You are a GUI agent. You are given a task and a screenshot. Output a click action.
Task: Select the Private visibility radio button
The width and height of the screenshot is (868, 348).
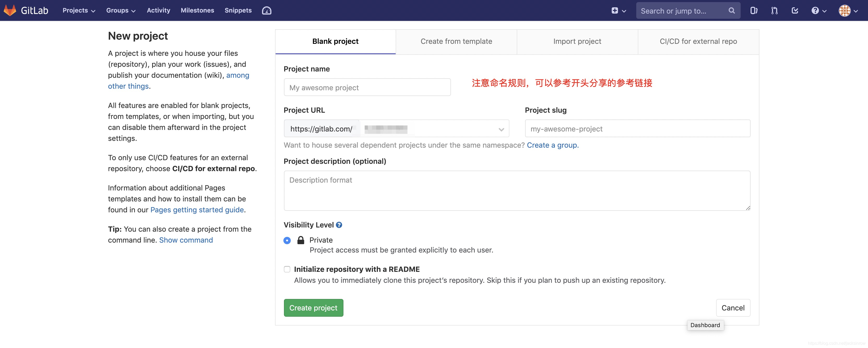coord(287,241)
